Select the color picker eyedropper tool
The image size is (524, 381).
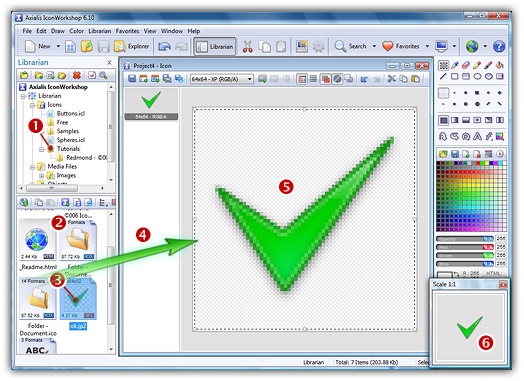click(x=454, y=65)
